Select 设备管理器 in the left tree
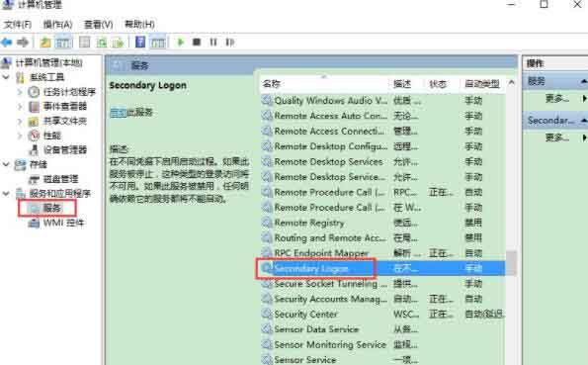This screenshot has width=588, height=365. click(x=65, y=149)
